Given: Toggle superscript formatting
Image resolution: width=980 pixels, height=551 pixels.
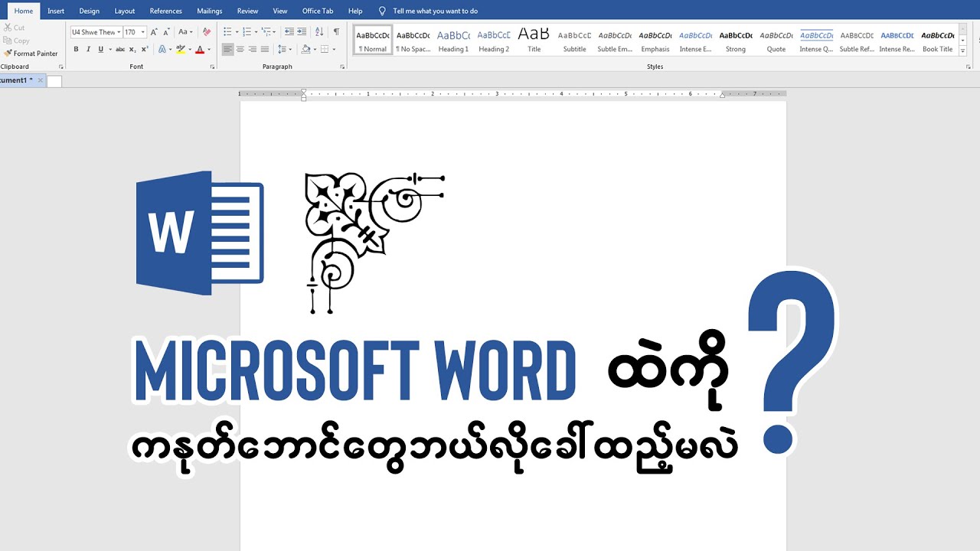Looking at the screenshot, I should click(x=145, y=49).
